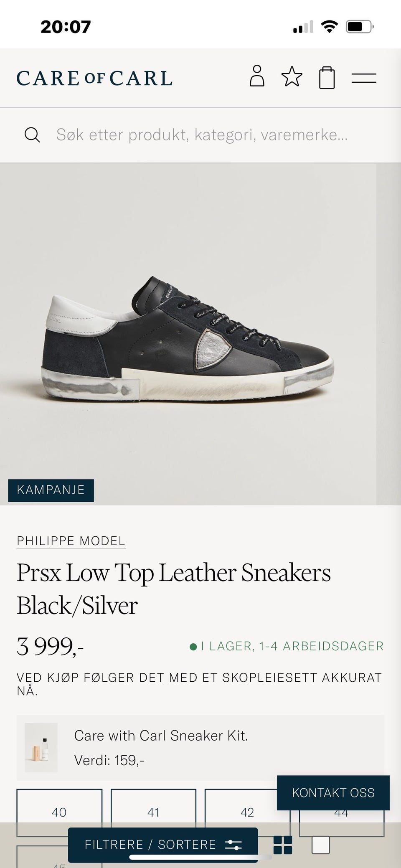
Task: Open the shopping bag icon
Action: pyautogui.click(x=327, y=77)
